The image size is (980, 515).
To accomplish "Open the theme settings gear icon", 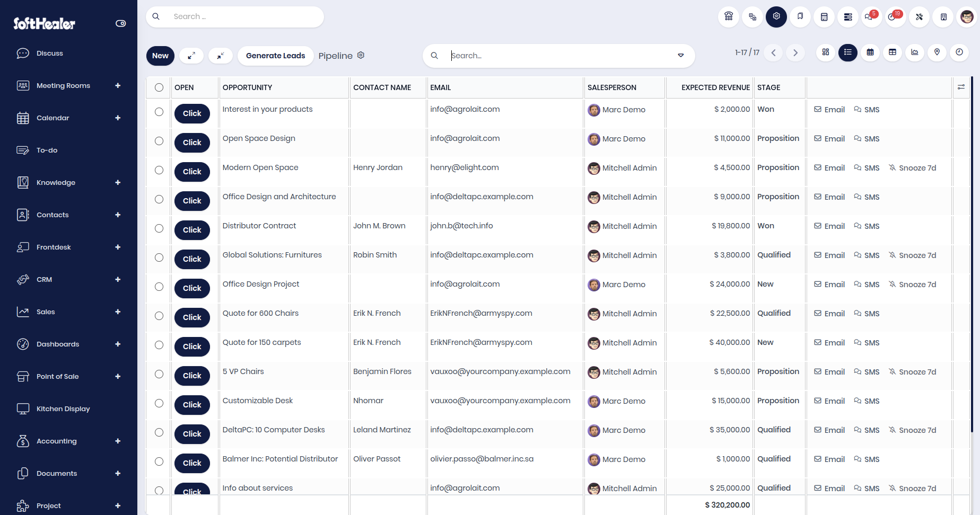I will click(x=776, y=16).
